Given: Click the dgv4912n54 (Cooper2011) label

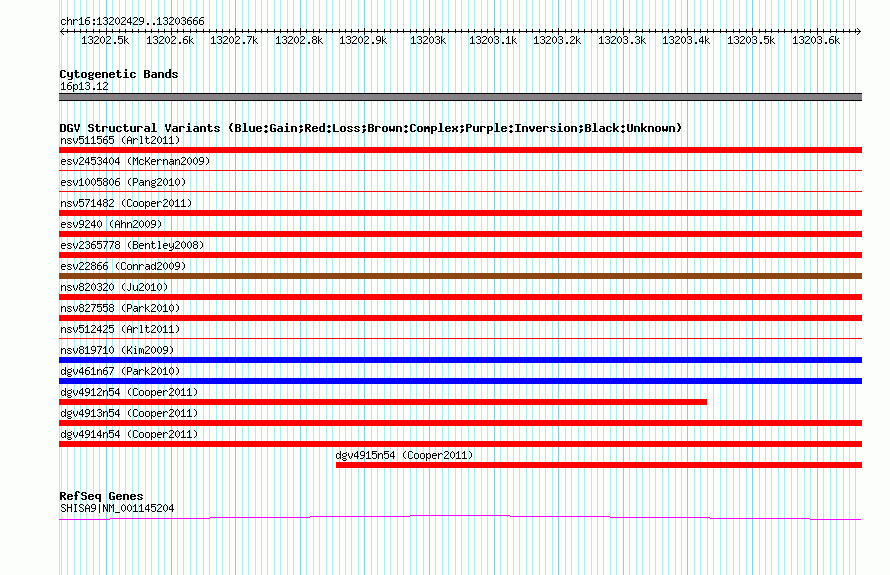Looking at the screenshot, I should coord(129,392).
